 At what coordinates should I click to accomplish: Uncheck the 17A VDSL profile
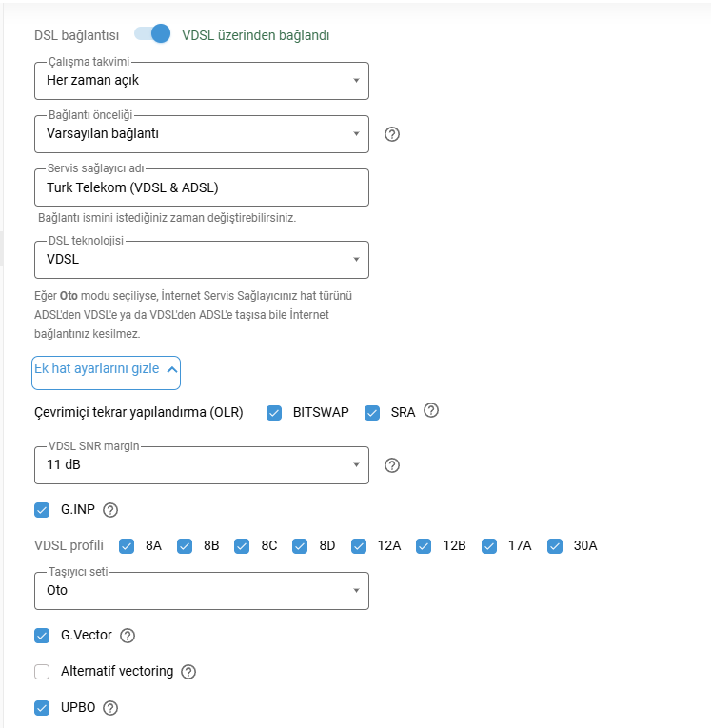pos(490,546)
